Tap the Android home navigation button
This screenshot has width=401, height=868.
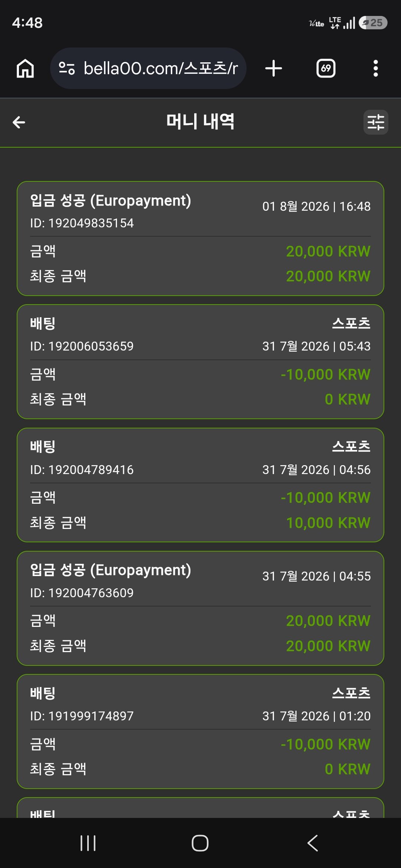coord(200,843)
